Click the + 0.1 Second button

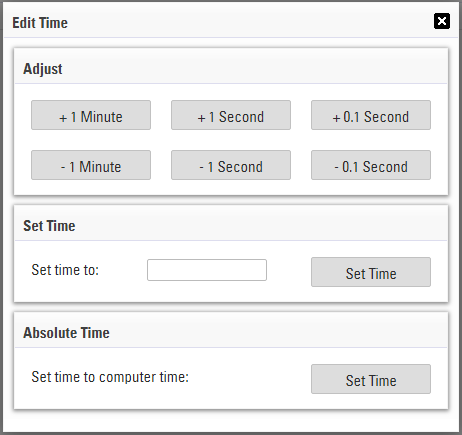(371, 115)
